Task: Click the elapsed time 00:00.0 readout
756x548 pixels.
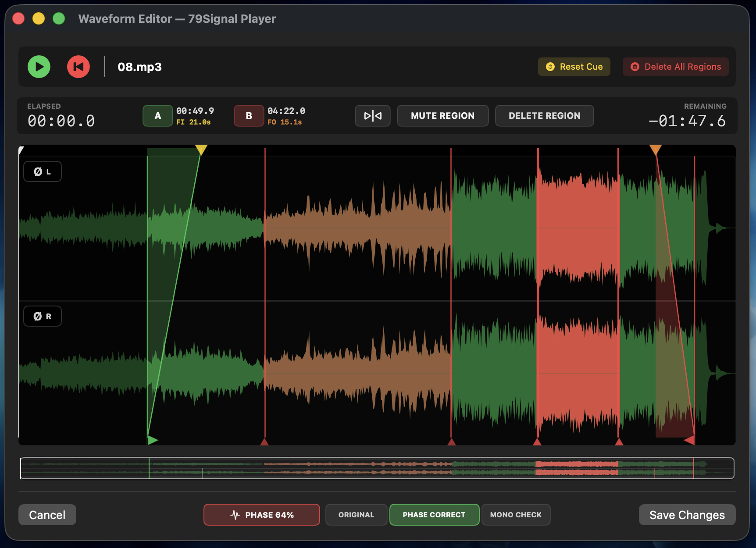Action: point(61,121)
